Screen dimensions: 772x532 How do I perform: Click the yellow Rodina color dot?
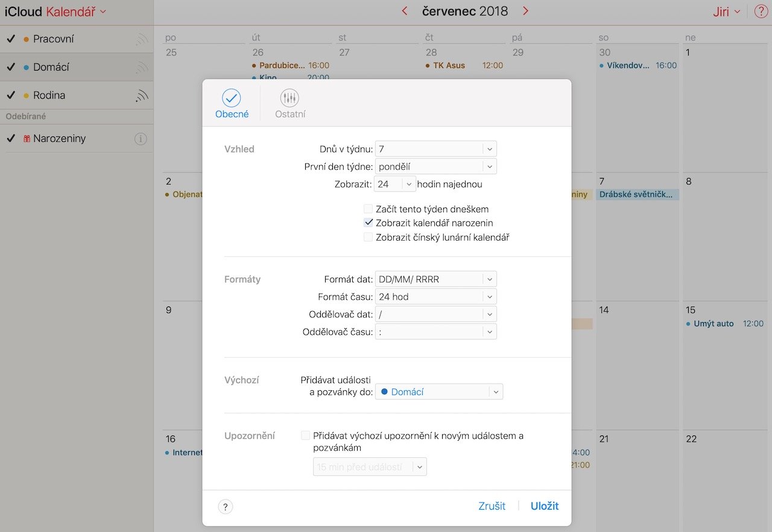click(x=26, y=95)
